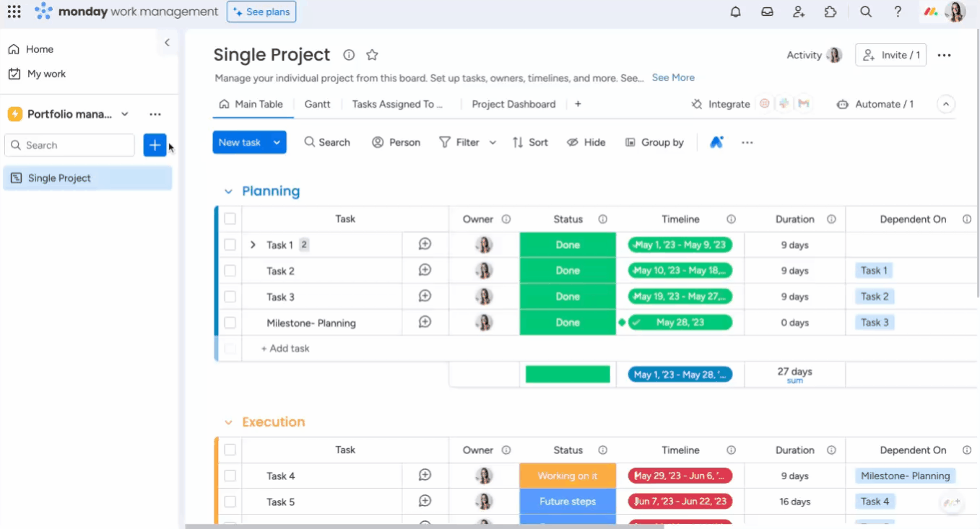Check the Task 2 row checkbox
Image resolution: width=980 pixels, height=529 pixels.
pos(230,271)
